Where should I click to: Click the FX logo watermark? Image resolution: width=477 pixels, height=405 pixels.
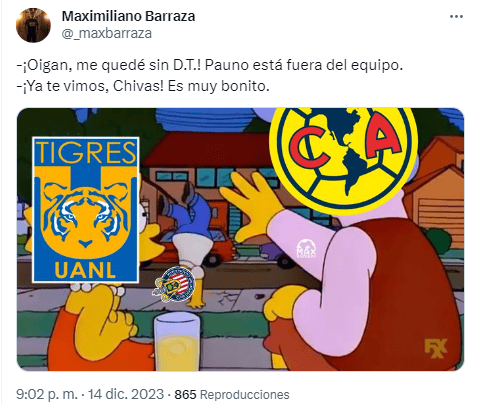(435, 348)
